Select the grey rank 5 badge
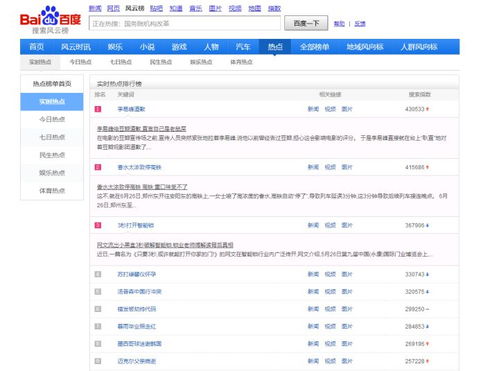The image size is (499, 371). coord(98,292)
